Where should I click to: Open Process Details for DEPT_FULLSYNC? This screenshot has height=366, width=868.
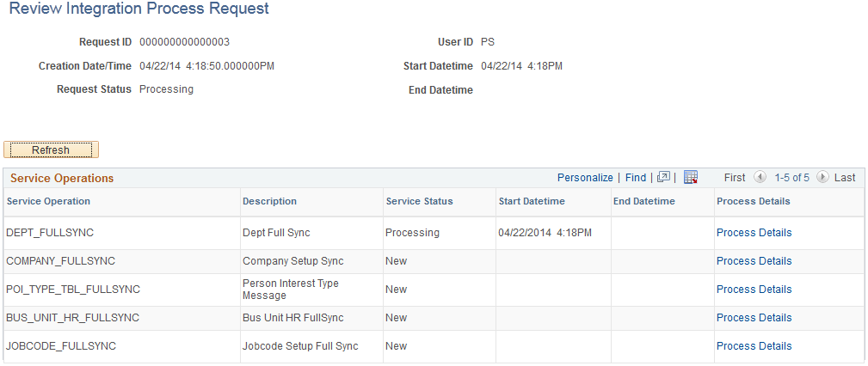pos(754,233)
